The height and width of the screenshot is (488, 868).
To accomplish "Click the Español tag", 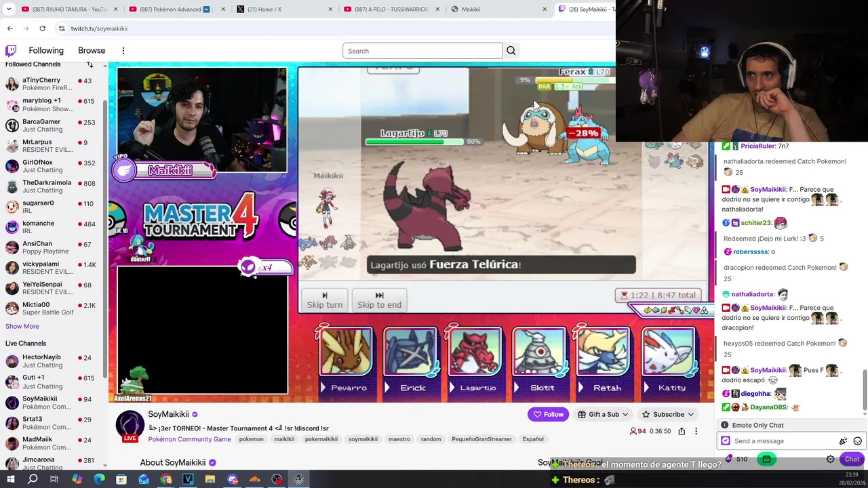I will click(533, 439).
